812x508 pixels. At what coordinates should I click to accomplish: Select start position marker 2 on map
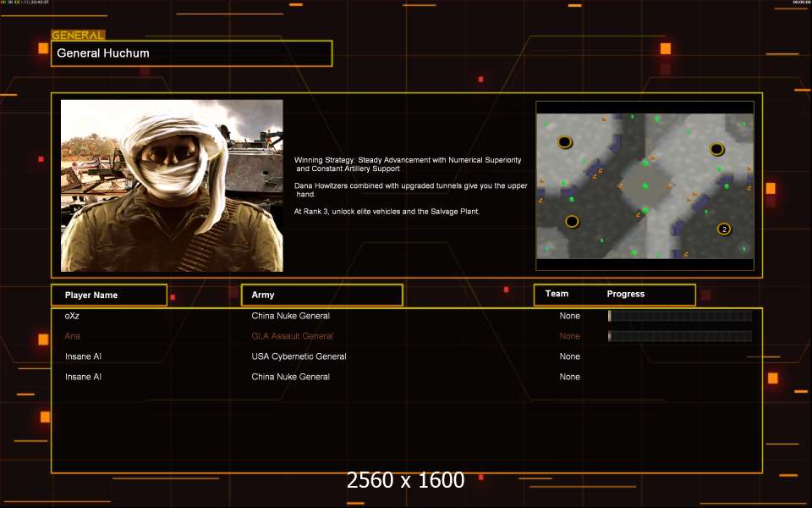pos(724,229)
